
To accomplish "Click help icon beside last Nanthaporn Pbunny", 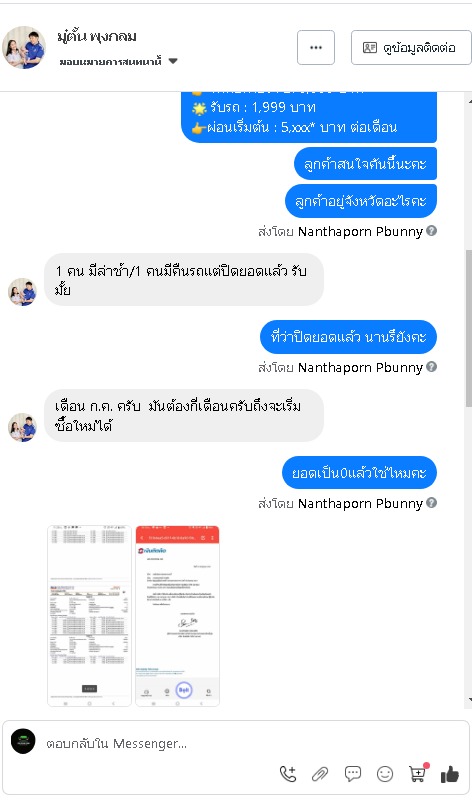I will pos(432,503).
